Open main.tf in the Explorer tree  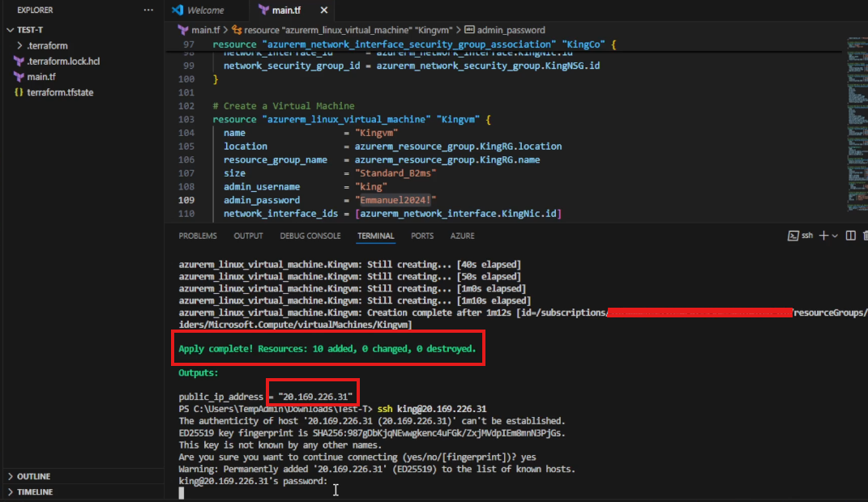coord(41,77)
